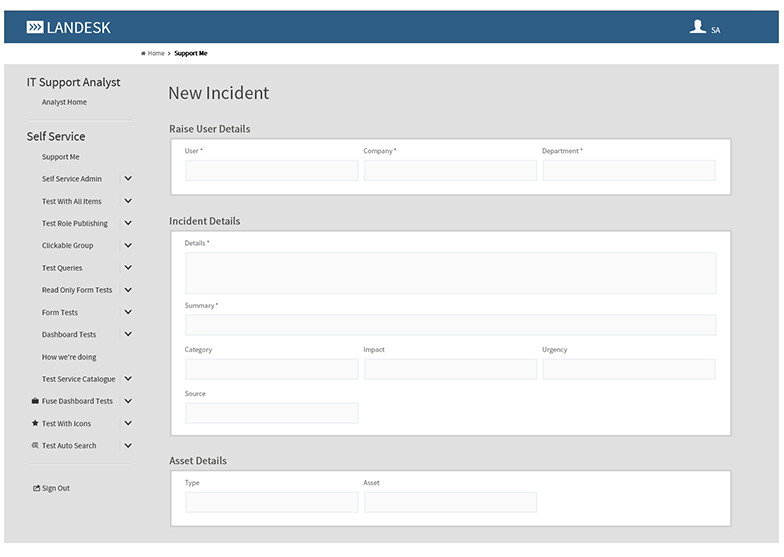The height and width of the screenshot is (557, 784).
Task: Expand the Dashboard Tests chevron
Action: pos(128,334)
